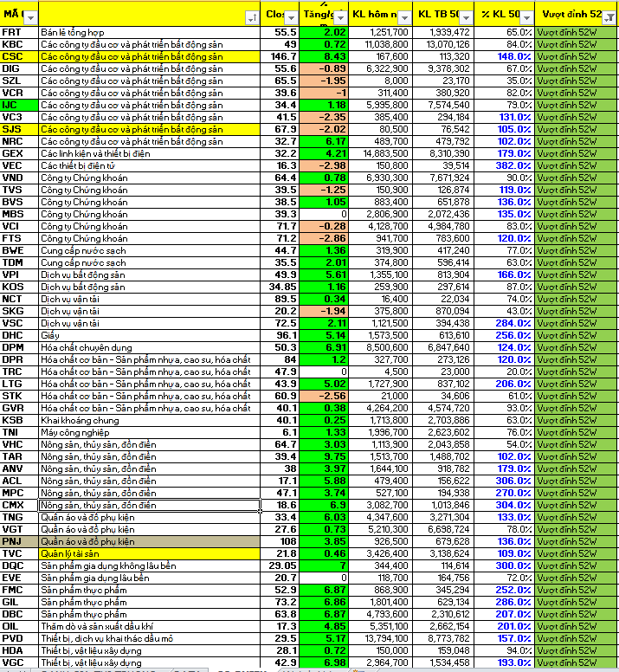Select the close price 146.7 cell
Viewport: 619px width, 672px height.
[280, 56]
